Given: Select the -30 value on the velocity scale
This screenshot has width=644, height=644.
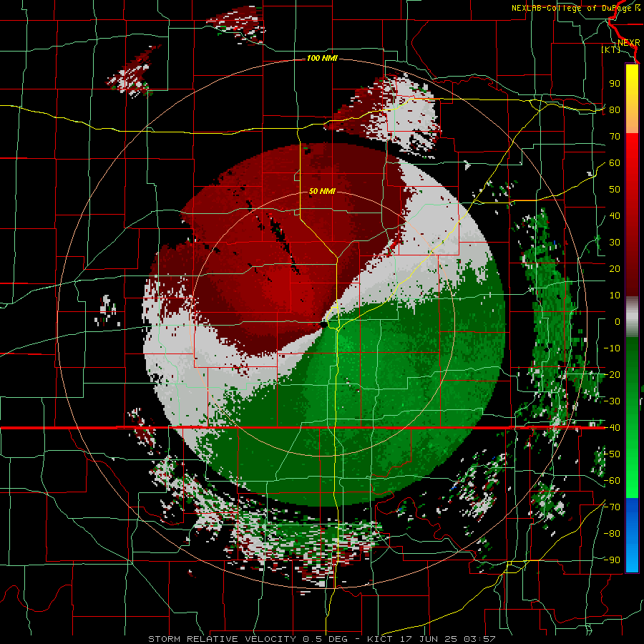Looking at the screenshot, I should tap(612, 401).
